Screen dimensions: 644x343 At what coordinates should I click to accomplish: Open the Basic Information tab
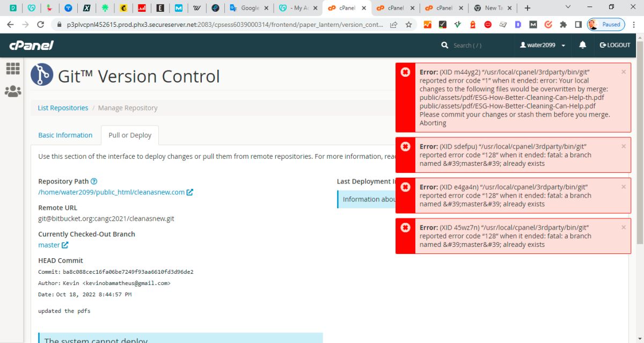[x=65, y=135]
